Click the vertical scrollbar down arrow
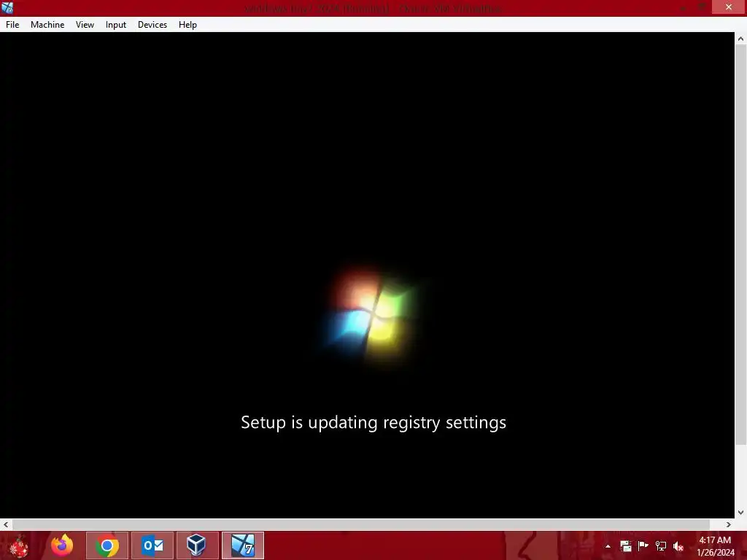747x560 pixels. (741, 513)
